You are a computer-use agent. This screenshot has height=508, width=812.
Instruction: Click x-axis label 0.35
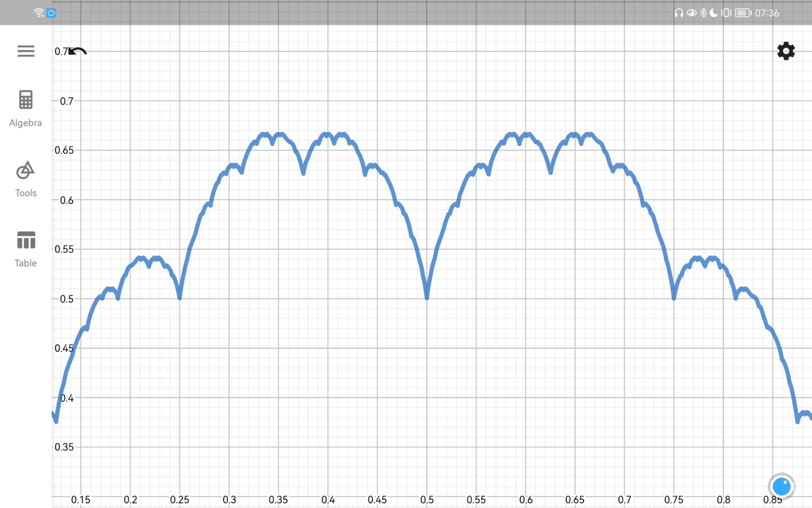[278, 500]
